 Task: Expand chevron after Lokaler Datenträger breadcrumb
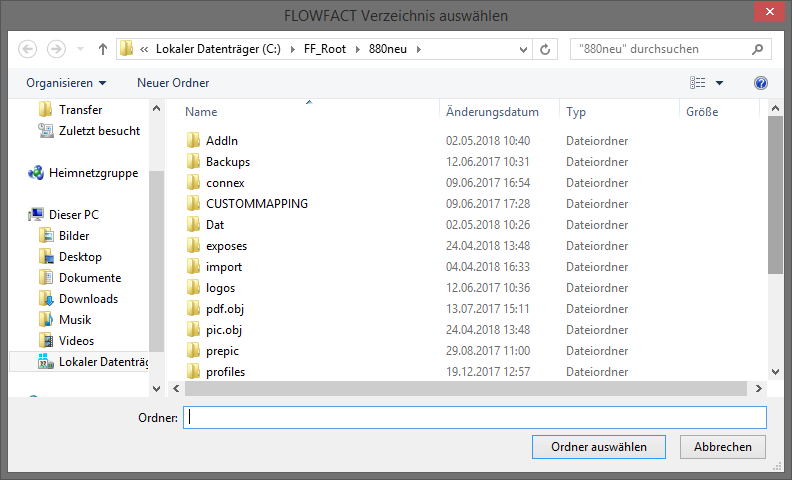(292, 50)
